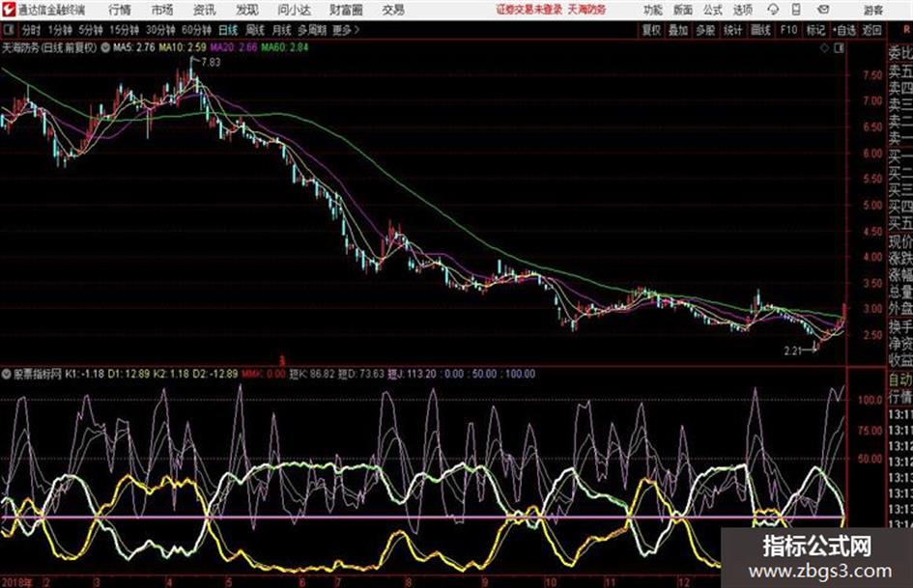Open the customer service headset icon

[x=773, y=10]
